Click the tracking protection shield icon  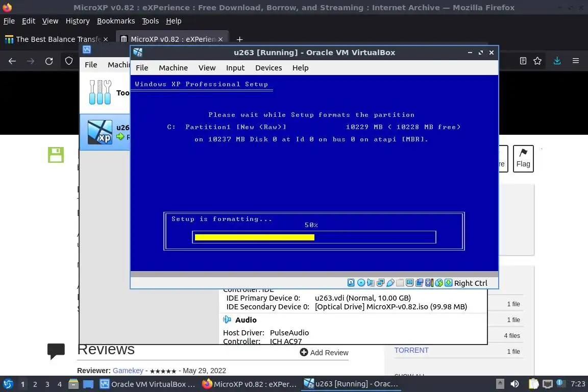pos(69,61)
